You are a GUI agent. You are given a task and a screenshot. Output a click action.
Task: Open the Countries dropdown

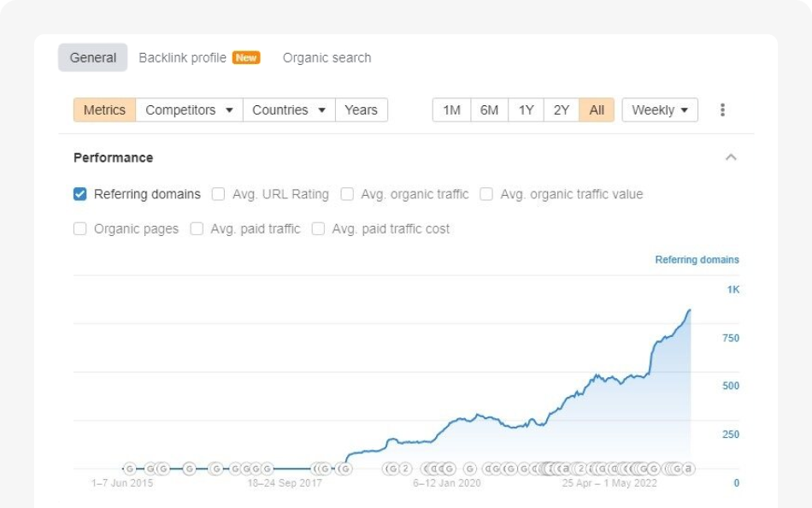point(288,109)
